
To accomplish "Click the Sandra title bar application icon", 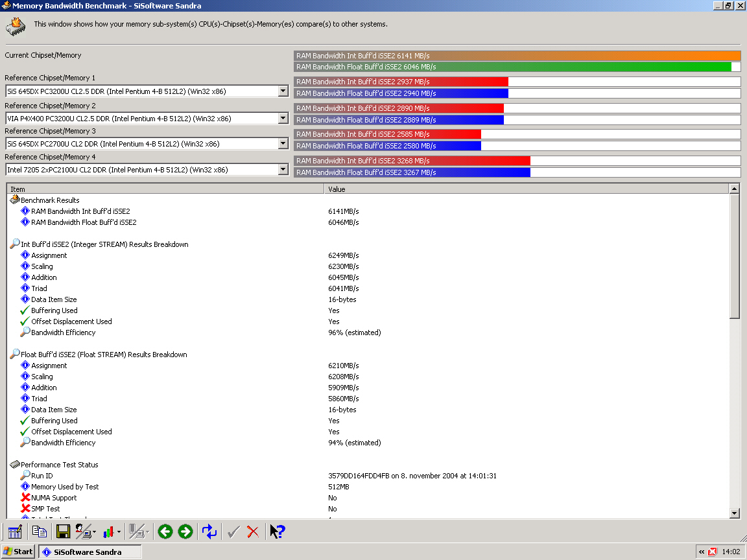I will [x=6, y=6].
